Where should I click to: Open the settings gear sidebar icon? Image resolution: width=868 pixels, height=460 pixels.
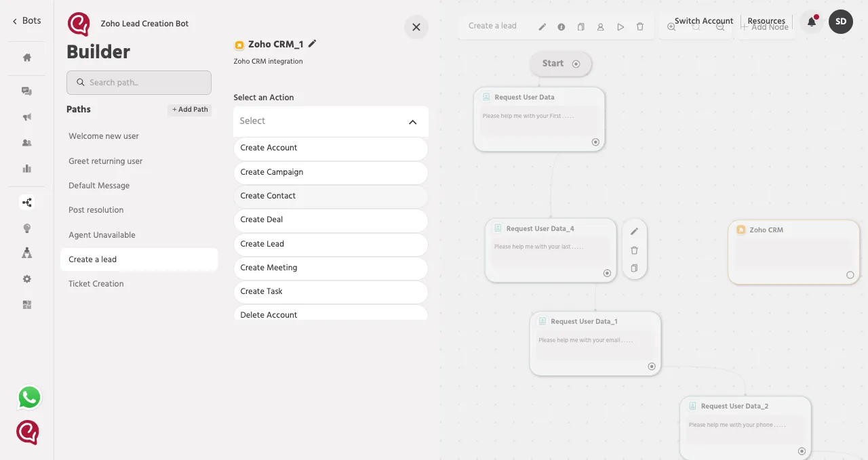[x=27, y=279]
